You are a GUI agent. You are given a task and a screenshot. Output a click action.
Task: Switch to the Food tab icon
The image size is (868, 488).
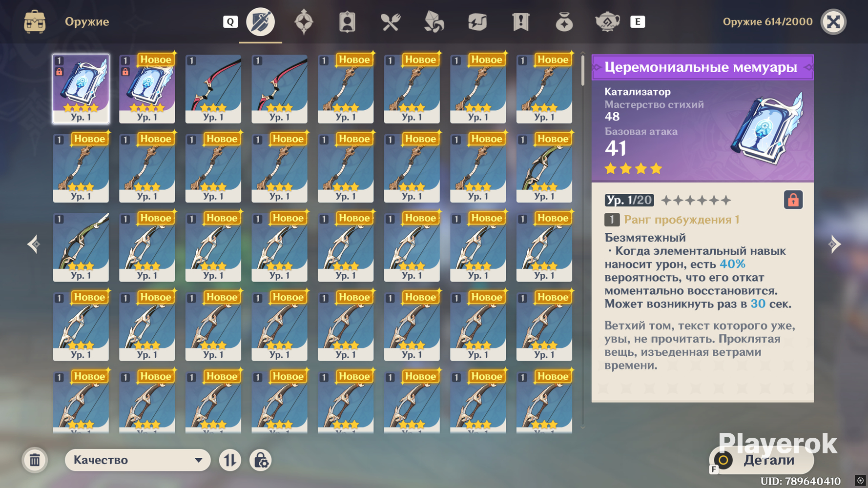391,22
